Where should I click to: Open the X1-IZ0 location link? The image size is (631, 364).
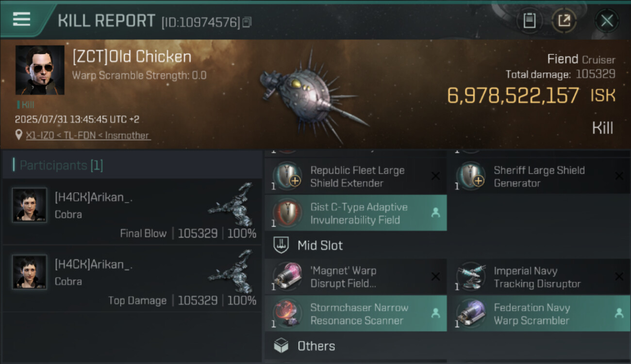click(88, 135)
